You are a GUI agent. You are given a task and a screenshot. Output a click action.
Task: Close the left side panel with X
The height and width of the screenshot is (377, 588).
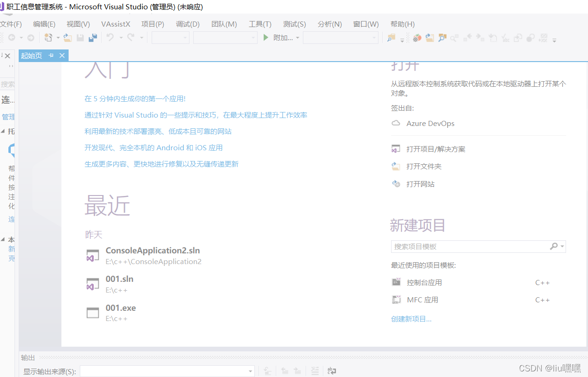pos(7,56)
